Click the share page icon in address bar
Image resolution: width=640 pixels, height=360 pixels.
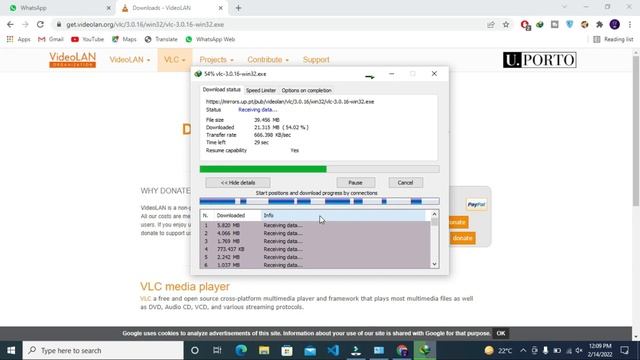click(491, 24)
